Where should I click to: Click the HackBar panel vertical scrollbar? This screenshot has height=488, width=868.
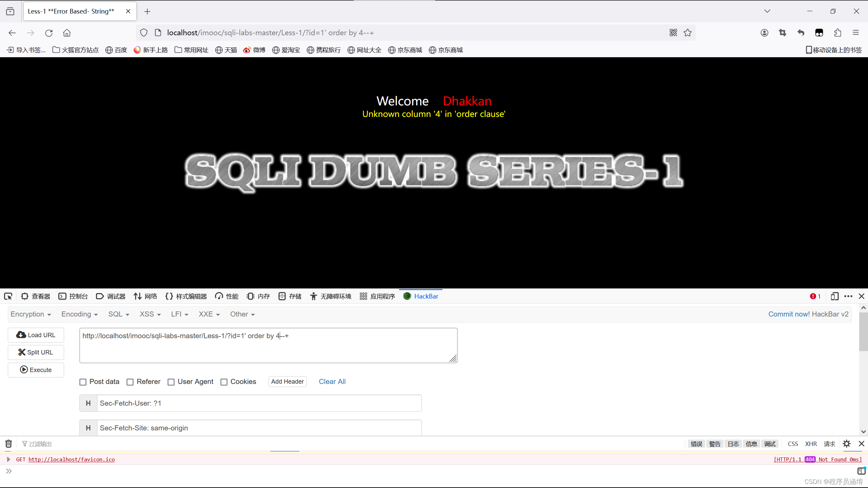click(x=863, y=332)
